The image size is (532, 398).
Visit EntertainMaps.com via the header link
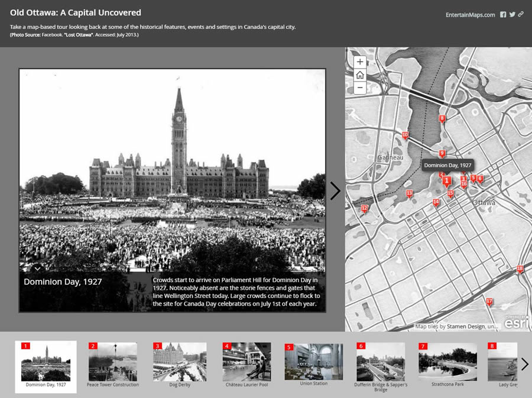[x=471, y=14]
